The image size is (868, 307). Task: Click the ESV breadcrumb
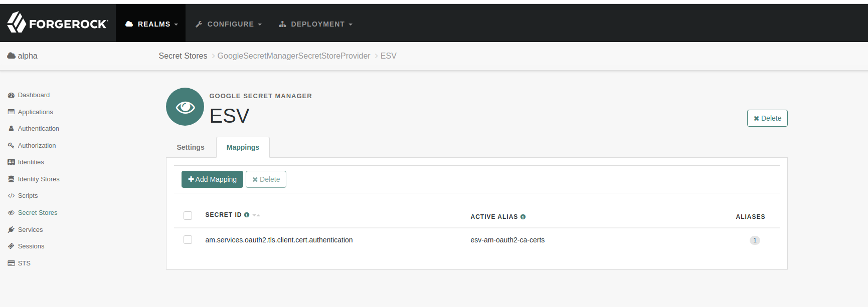pyautogui.click(x=389, y=56)
